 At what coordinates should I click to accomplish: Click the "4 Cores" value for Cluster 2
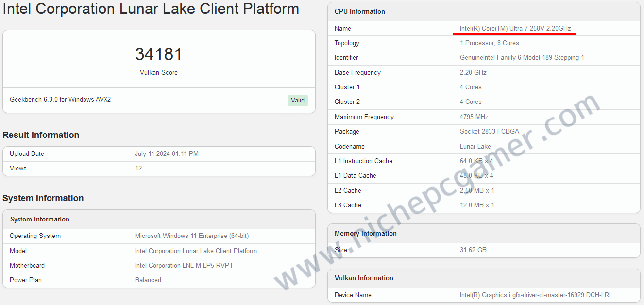pos(471,102)
